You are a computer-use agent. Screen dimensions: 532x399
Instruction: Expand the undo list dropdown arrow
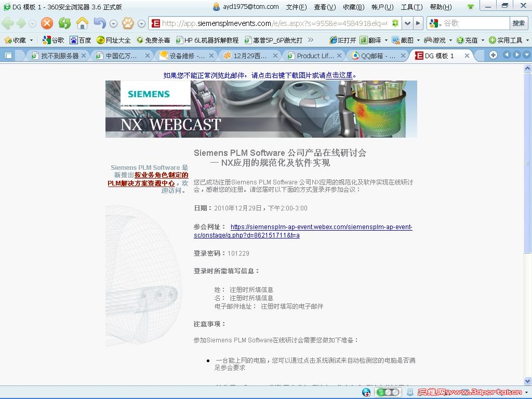[114, 23]
